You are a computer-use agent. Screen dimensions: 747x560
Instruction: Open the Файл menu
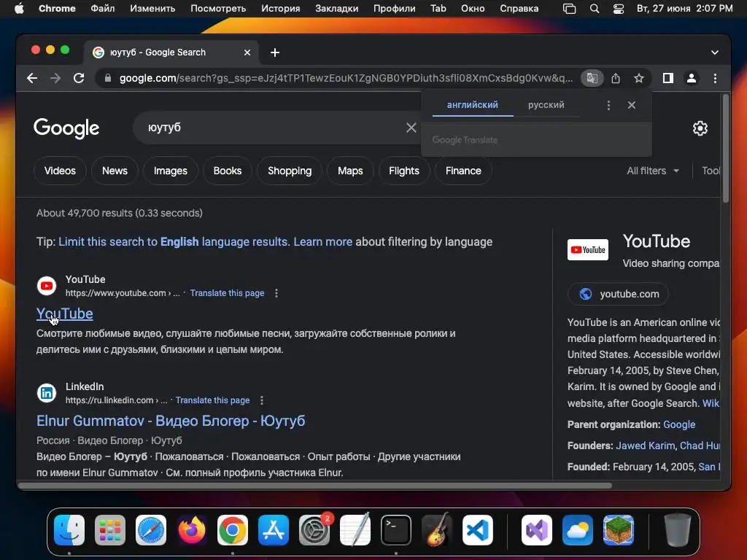coord(102,9)
